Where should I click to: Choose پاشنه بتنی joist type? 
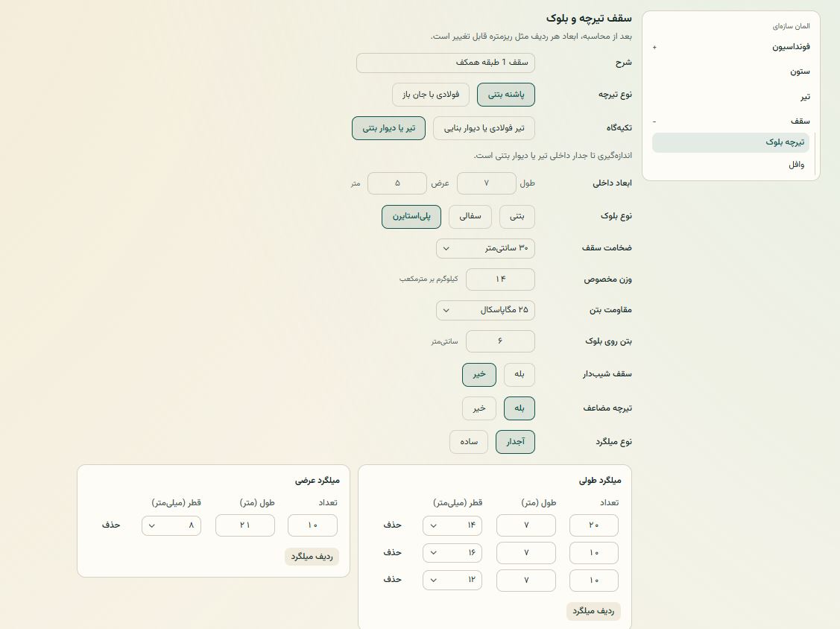pyautogui.click(x=505, y=95)
